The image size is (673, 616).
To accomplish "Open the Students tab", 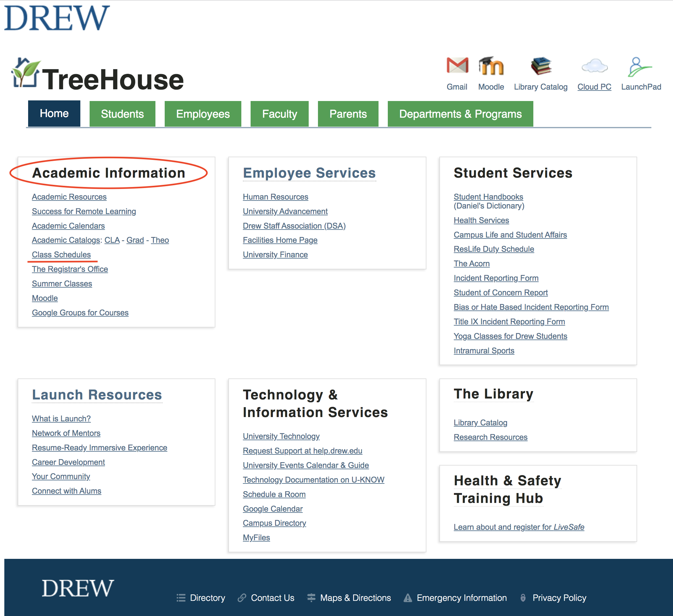I will pyautogui.click(x=122, y=114).
